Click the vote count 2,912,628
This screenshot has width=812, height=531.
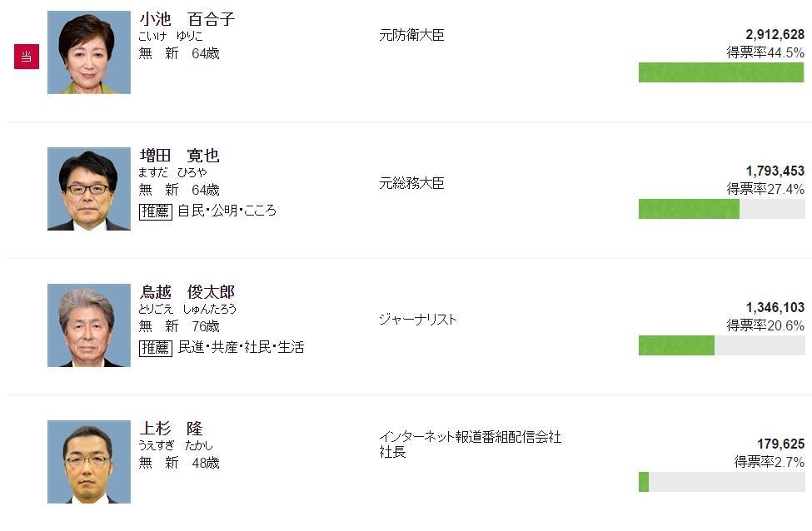[775, 35]
